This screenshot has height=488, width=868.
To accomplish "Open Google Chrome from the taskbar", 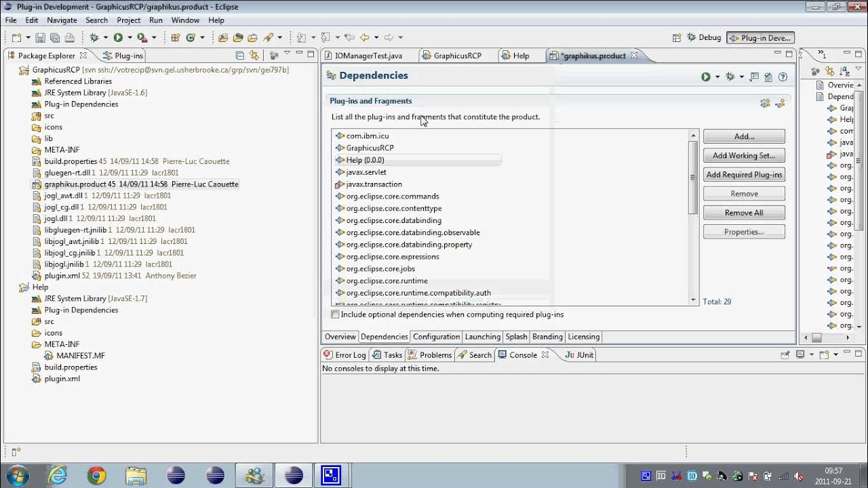I will click(96, 475).
